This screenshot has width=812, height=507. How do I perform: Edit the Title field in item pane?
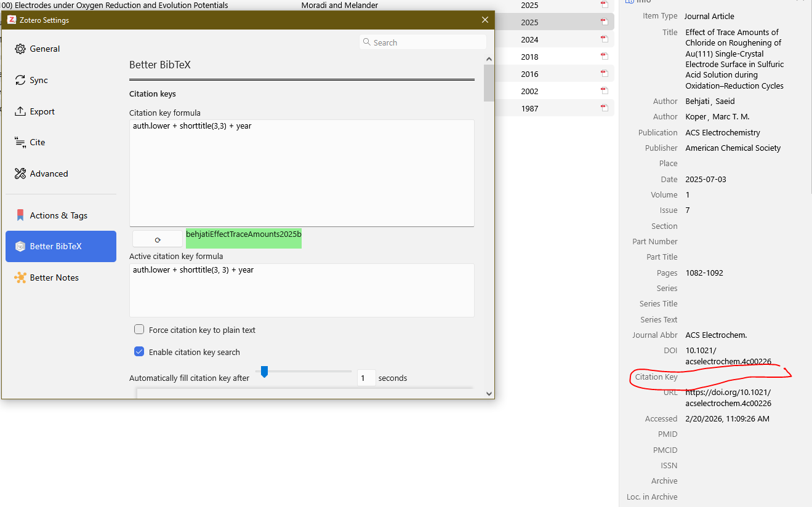pos(734,59)
